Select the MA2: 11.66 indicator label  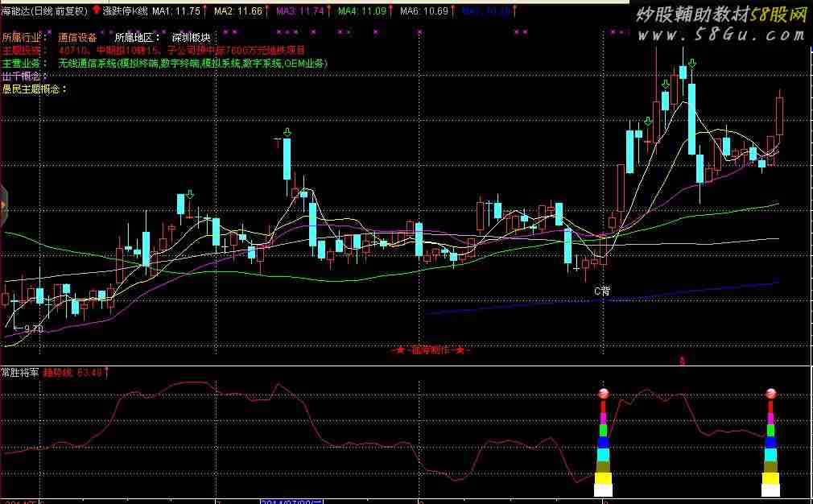click(x=237, y=11)
